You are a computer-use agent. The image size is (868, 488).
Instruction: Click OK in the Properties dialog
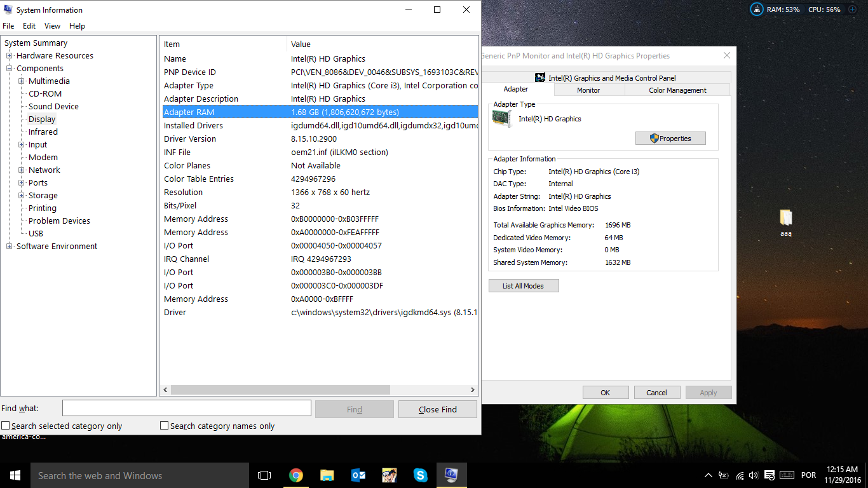606,393
